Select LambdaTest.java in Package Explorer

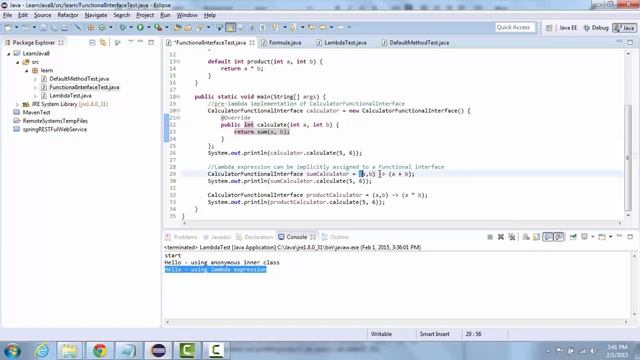70,96
